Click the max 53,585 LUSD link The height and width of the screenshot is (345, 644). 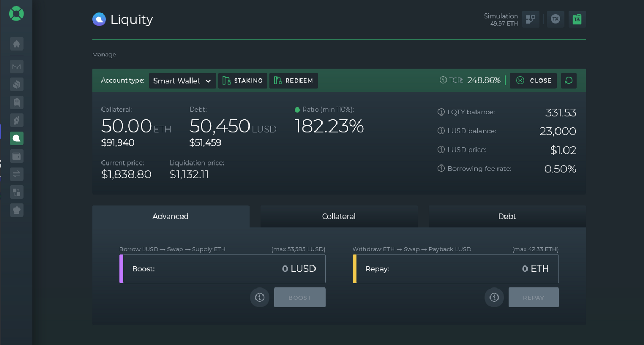coord(298,249)
